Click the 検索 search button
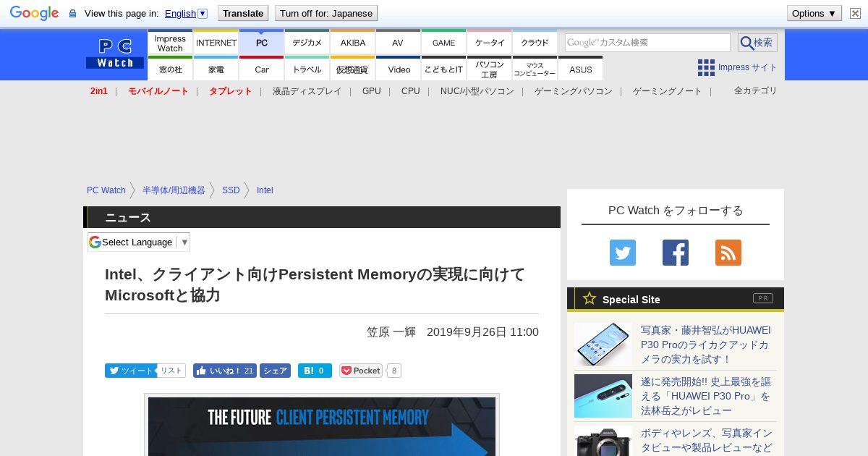Image resolution: width=868 pixels, height=456 pixels. (x=757, y=43)
